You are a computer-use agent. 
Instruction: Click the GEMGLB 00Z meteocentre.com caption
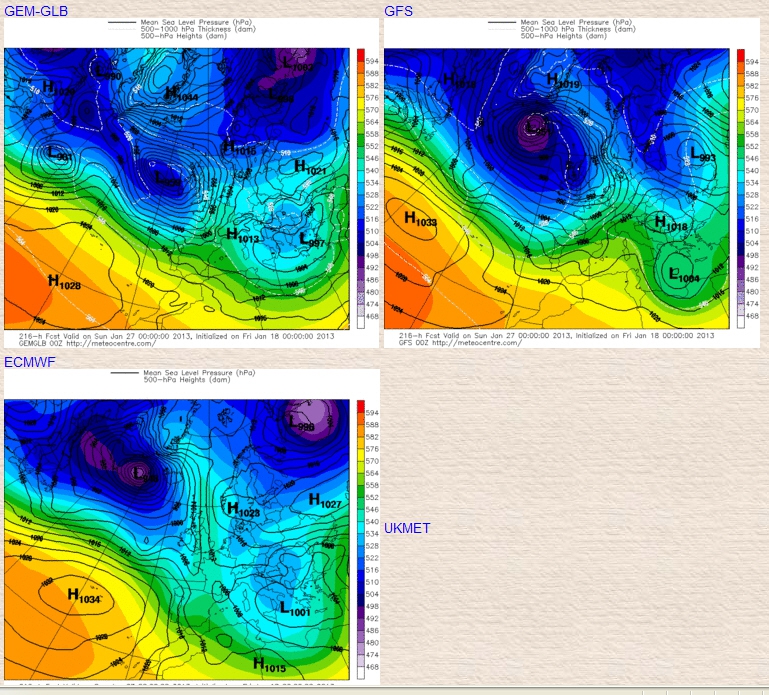87,343
